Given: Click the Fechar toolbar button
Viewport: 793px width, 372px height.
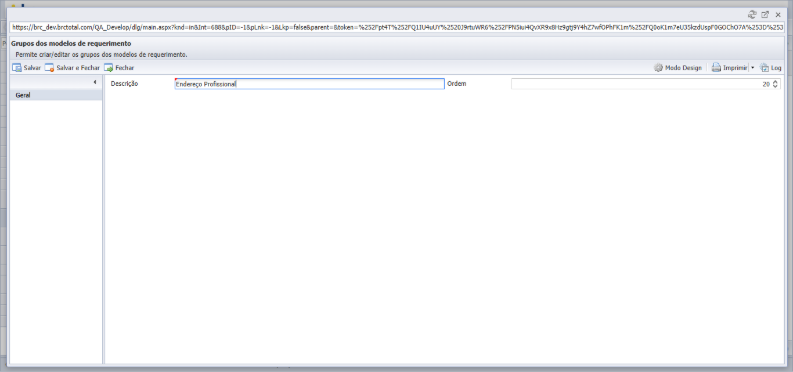Looking at the screenshot, I should coord(119,68).
